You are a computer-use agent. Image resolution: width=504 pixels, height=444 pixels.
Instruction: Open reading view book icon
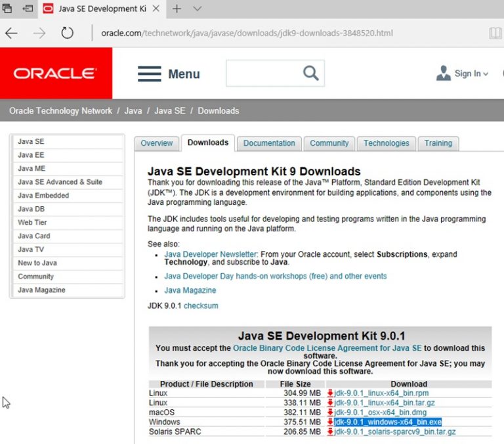click(x=495, y=33)
